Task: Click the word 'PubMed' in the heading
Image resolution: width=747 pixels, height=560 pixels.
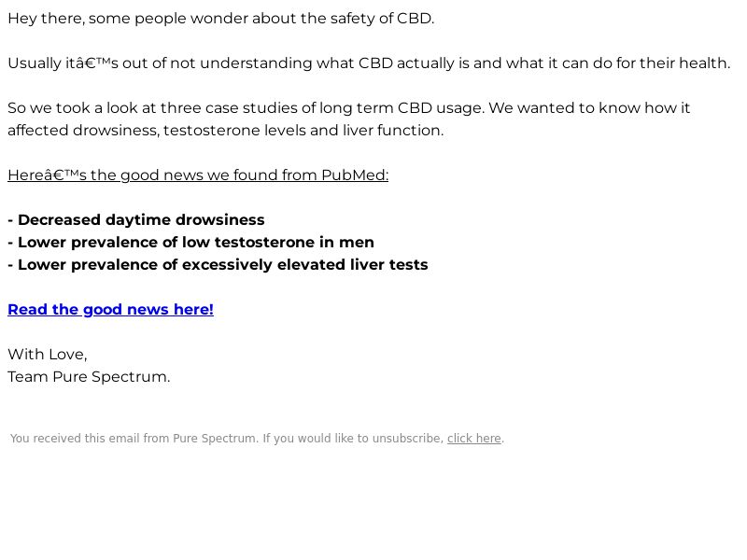Action: 355,175
